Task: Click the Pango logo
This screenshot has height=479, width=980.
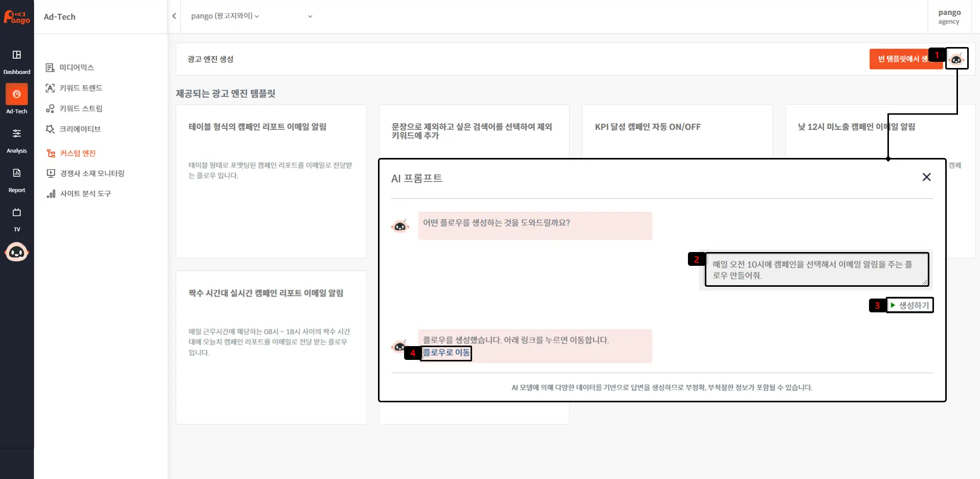Action: 17,17
